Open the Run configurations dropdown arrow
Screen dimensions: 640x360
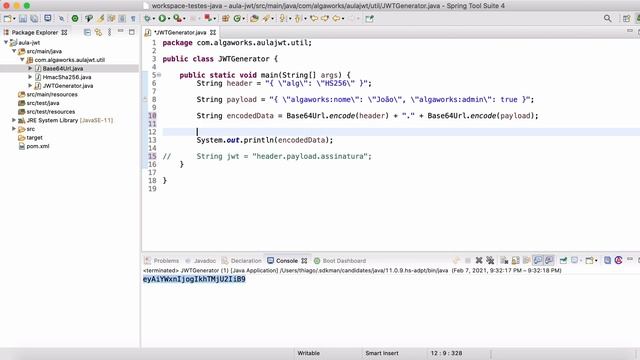tap(169, 19)
